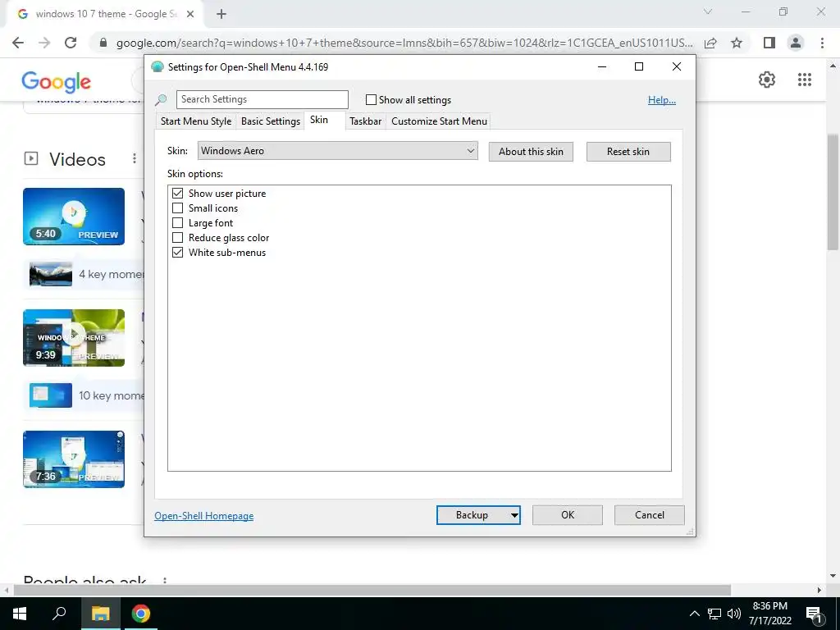Image resolution: width=840 pixels, height=630 pixels.
Task: Open a new Chrome tab
Action: pyautogui.click(x=221, y=14)
